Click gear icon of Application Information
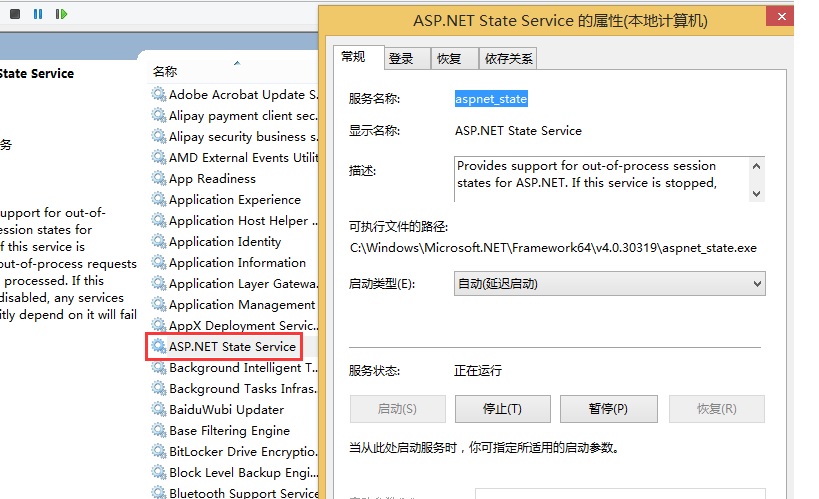Image resolution: width=819 pixels, height=499 pixels. [x=159, y=262]
